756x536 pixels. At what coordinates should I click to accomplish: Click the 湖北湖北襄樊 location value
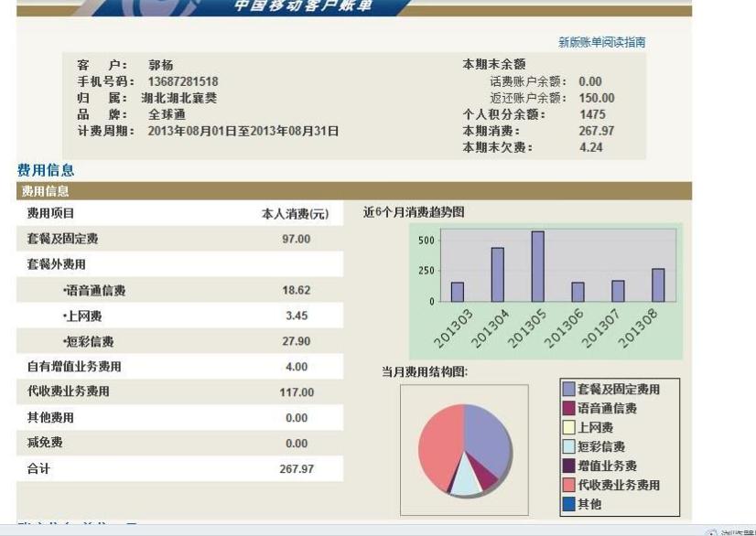pos(178,98)
